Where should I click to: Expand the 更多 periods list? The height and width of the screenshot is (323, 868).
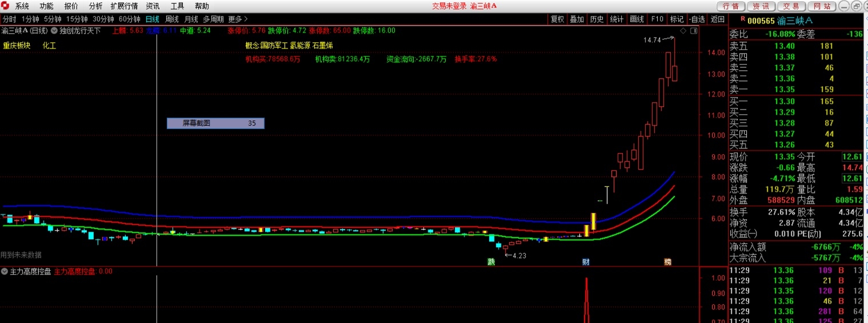click(238, 19)
